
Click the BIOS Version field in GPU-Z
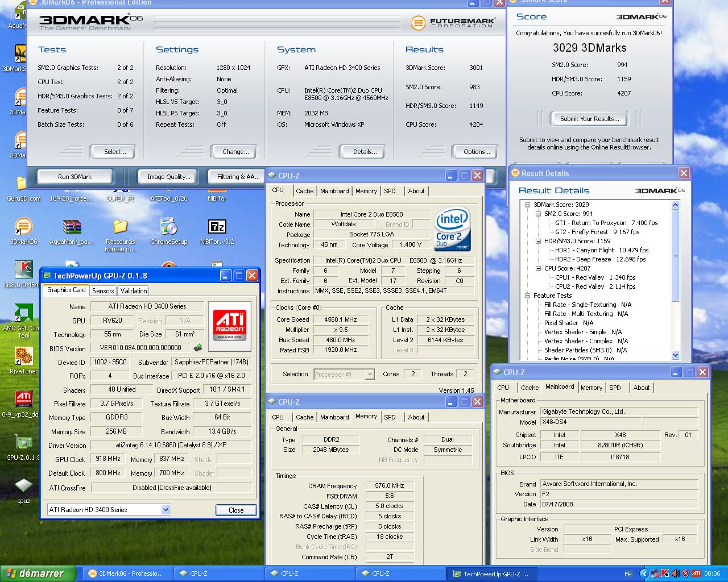pos(140,348)
